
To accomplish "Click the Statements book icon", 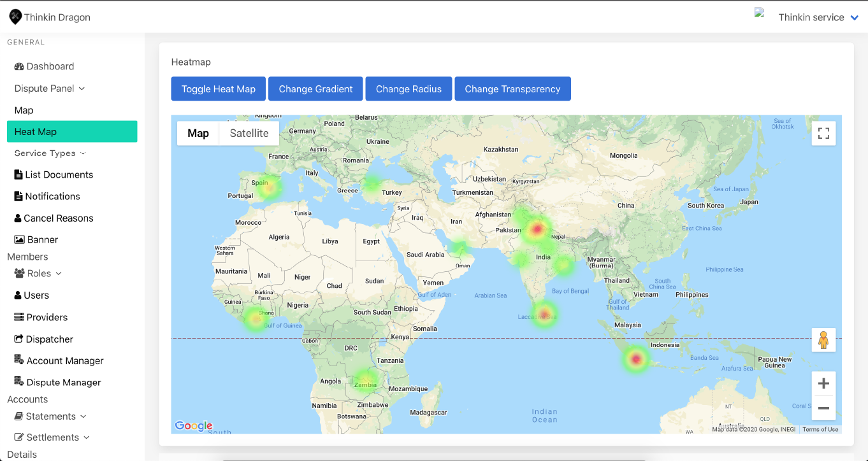I will tap(19, 416).
